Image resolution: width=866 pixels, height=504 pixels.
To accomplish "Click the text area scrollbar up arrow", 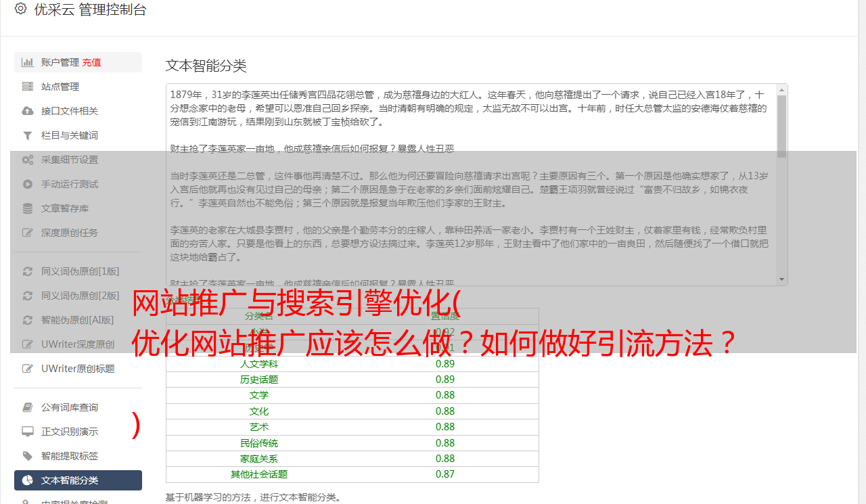I will [x=782, y=90].
